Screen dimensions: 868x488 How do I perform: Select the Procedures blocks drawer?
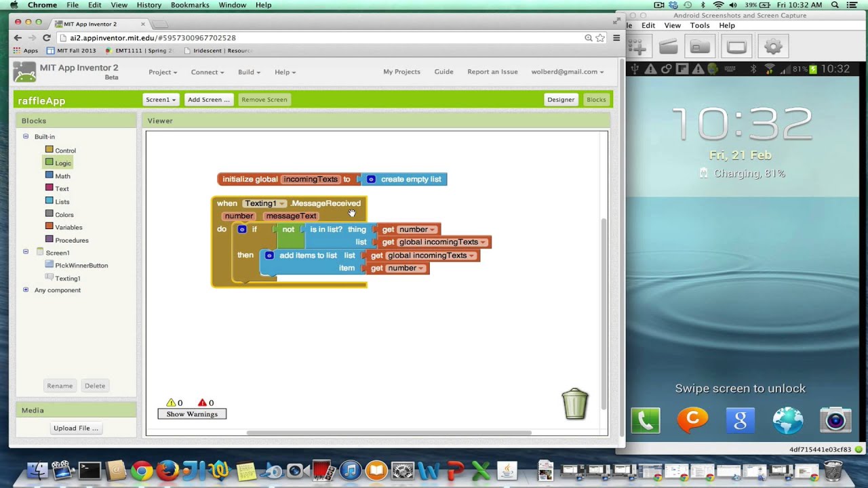pyautogui.click(x=66, y=240)
